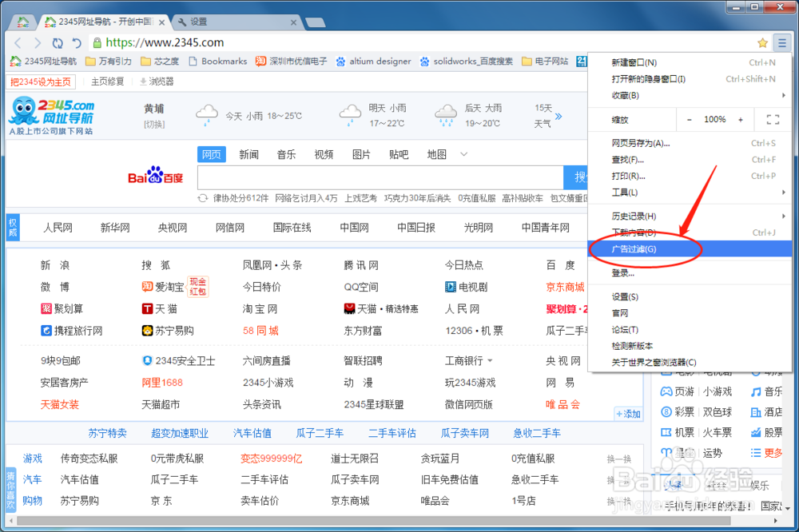Select 查找(F) menu item

pyautogui.click(x=690, y=160)
